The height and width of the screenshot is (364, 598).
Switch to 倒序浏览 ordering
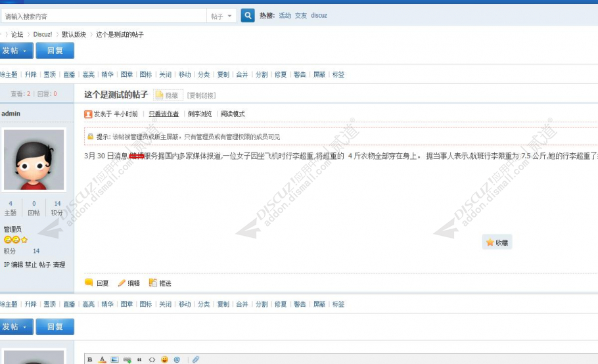click(x=200, y=114)
